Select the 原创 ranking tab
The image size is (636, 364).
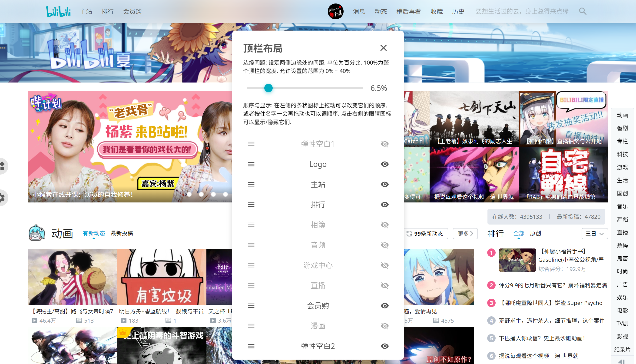coord(535,233)
